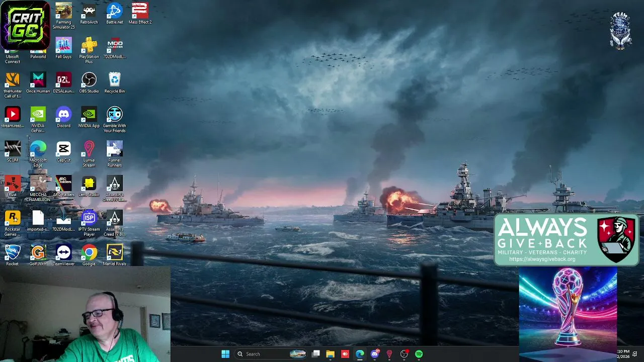Open the ARC Raiders desktop shortcut
644x362 pixels.
click(x=63, y=186)
